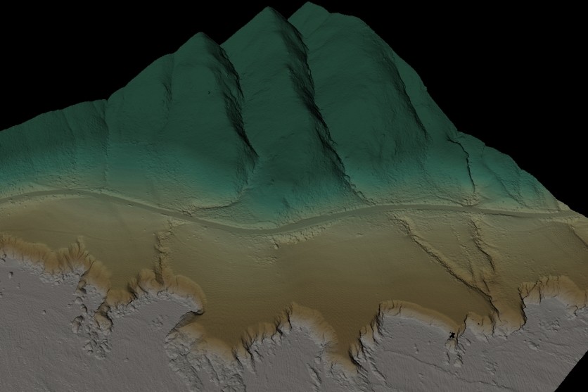Click the winding road below the mountains
The width and height of the screenshot is (588, 392).
pos(295,225)
